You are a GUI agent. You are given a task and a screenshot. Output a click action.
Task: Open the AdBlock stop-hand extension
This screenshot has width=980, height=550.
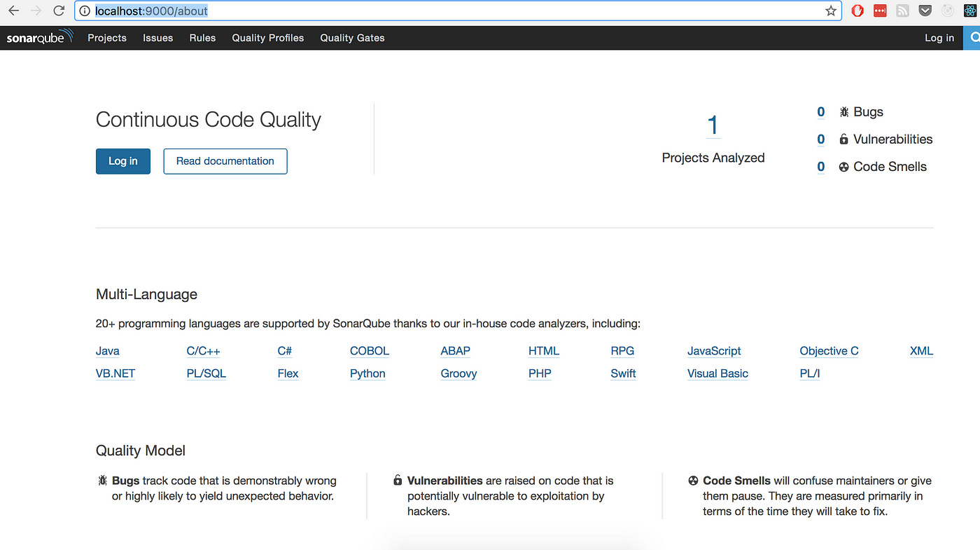pyautogui.click(x=857, y=11)
